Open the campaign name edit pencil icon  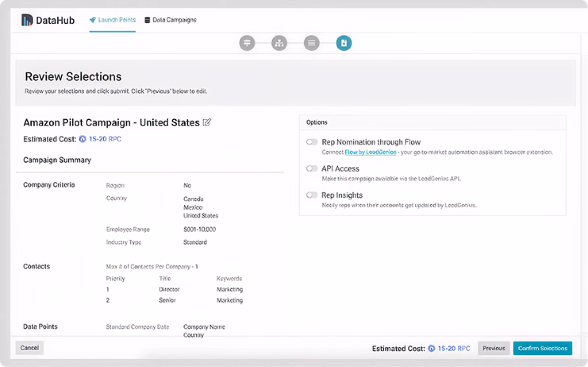pos(207,122)
